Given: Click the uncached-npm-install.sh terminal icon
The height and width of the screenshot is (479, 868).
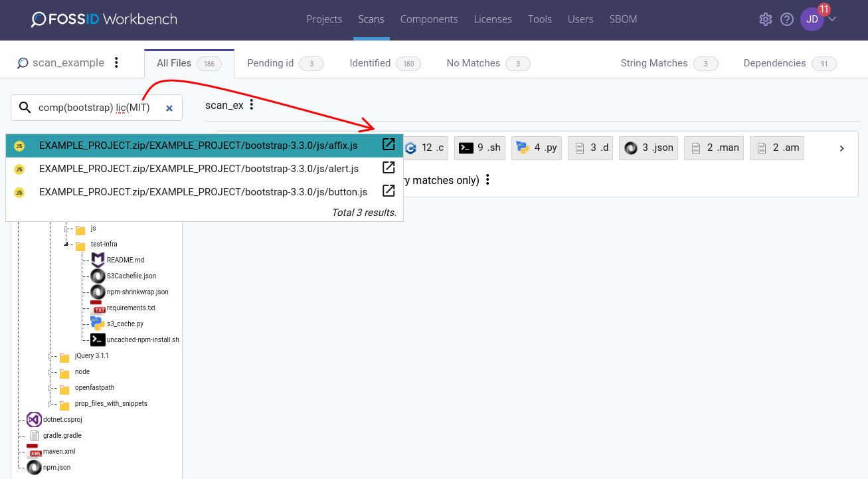Looking at the screenshot, I should [x=98, y=340].
